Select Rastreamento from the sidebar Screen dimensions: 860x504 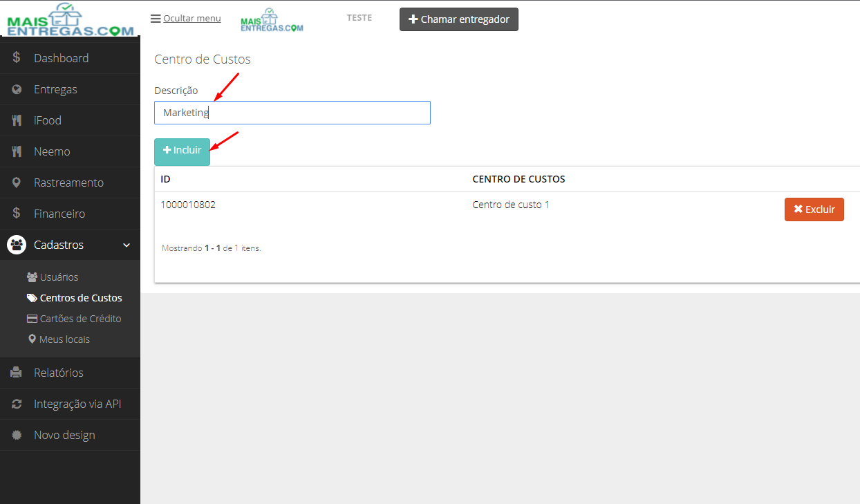pos(68,183)
